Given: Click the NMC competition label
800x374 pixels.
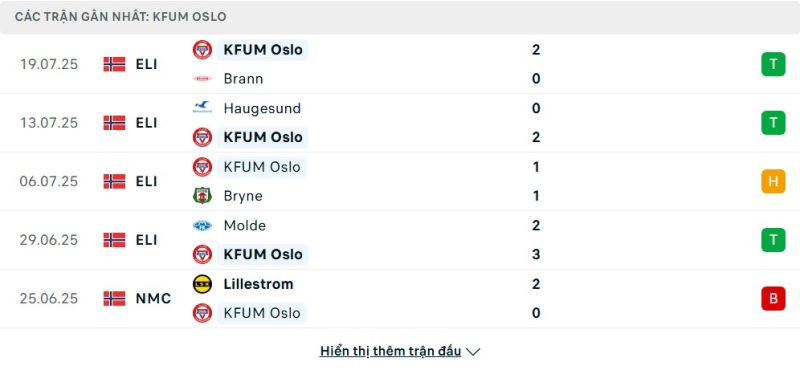Looking at the screenshot, I should tap(153, 298).
